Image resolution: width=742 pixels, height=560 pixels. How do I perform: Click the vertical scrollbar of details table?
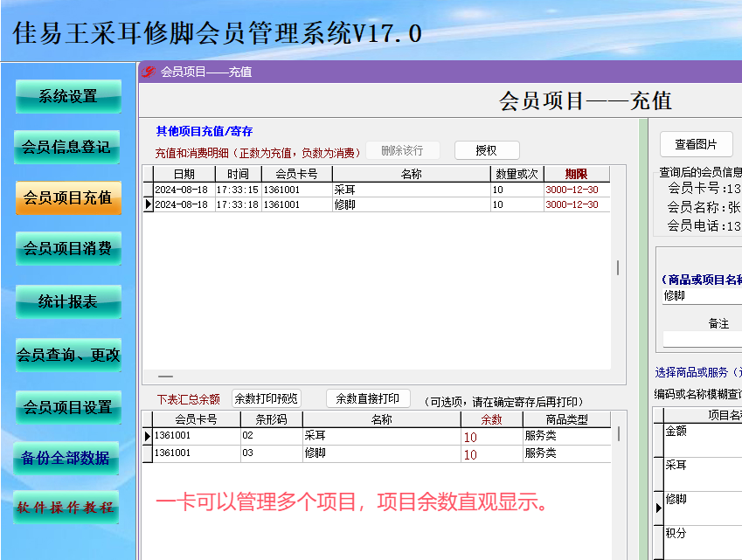618,267
